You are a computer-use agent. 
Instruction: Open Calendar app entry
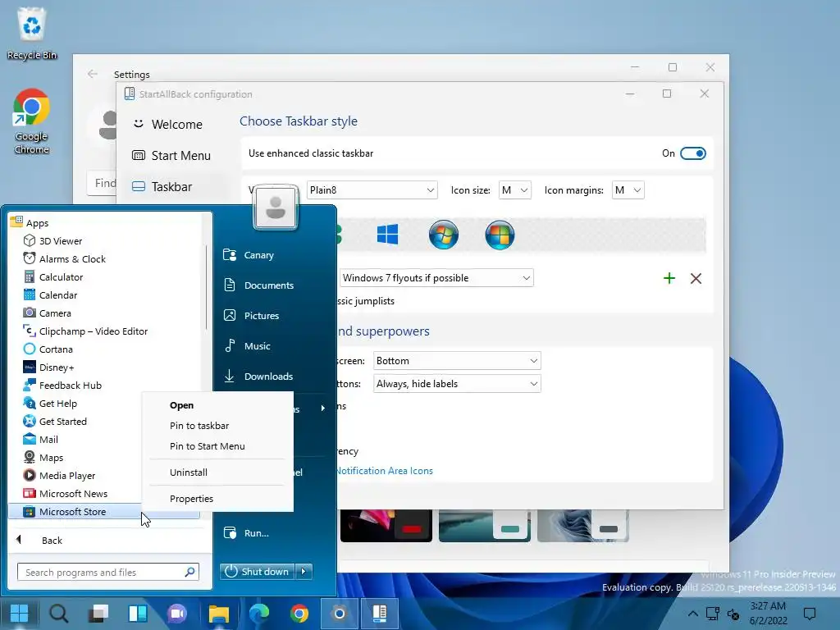(x=50, y=295)
